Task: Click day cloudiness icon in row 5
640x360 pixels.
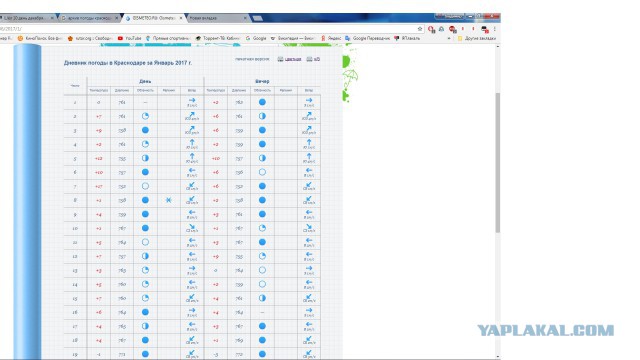Action: pos(145,158)
